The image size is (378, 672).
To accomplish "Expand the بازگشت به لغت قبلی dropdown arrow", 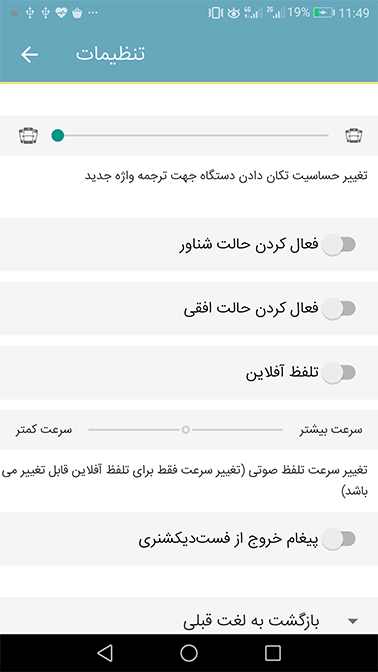I will pos(353,621).
